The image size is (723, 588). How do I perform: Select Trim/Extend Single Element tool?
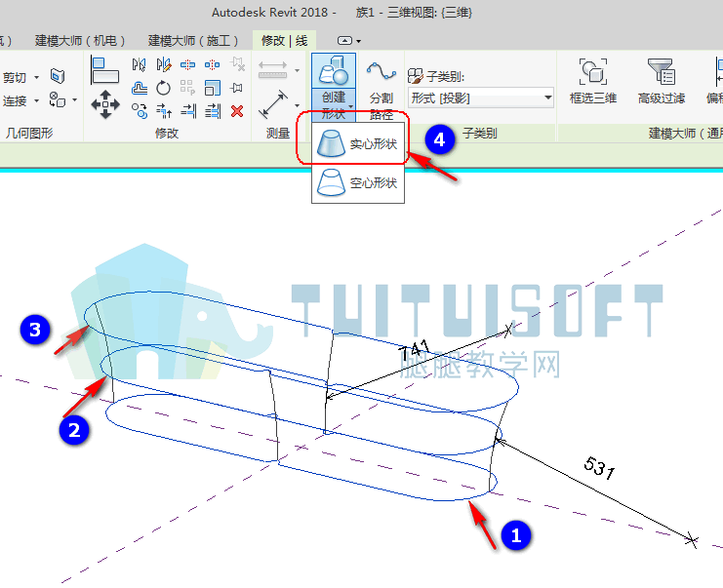click(188, 111)
